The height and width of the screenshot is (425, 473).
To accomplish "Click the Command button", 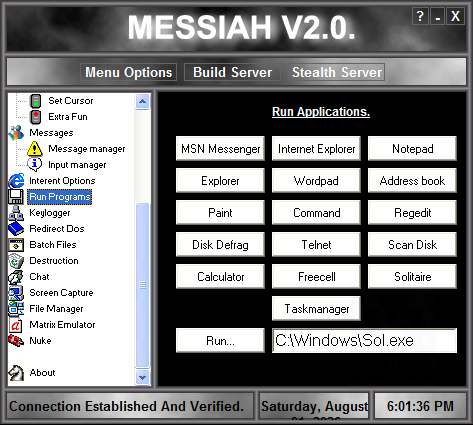I will coord(316,212).
